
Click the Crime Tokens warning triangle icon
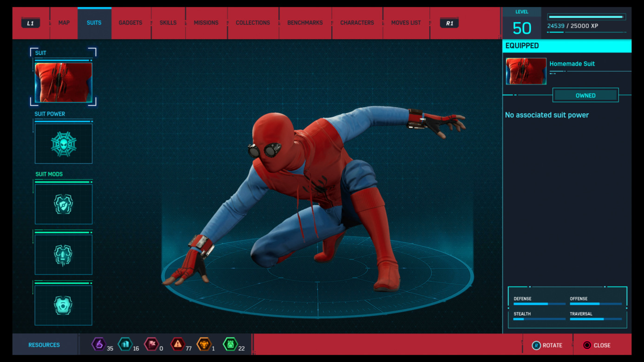[x=178, y=344]
